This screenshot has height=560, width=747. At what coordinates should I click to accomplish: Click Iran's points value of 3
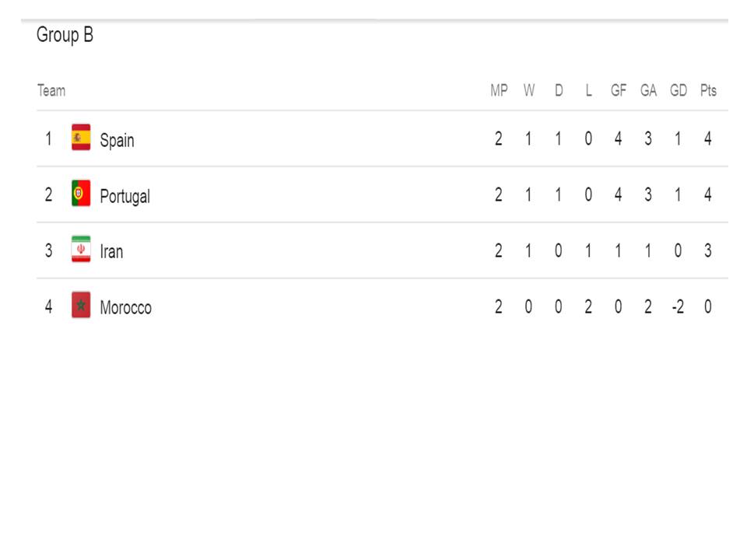[x=708, y=250]
